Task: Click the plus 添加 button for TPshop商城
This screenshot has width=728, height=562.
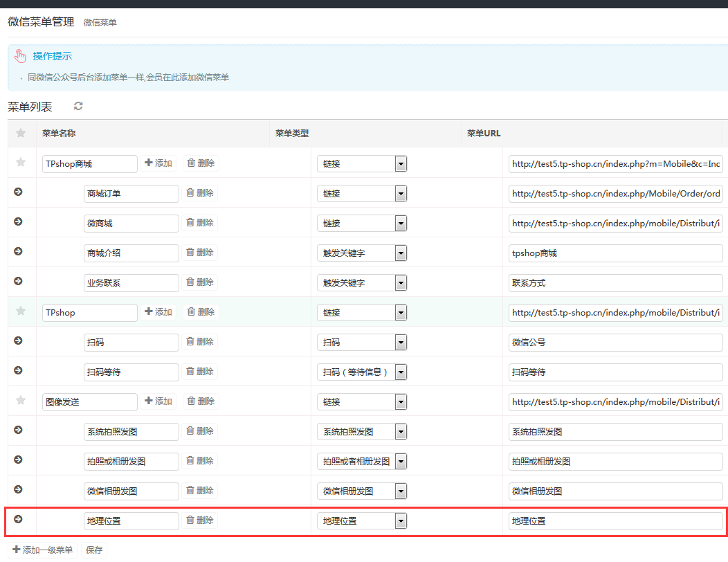Action: click(158, 163)
